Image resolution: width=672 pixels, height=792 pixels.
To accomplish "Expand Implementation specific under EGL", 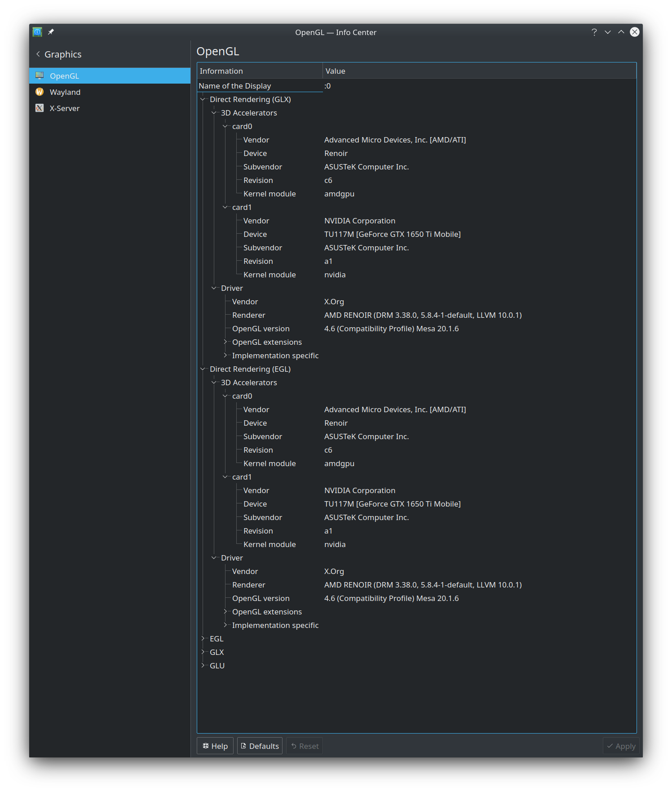I will pyautogui.click(x=225, y=625).
